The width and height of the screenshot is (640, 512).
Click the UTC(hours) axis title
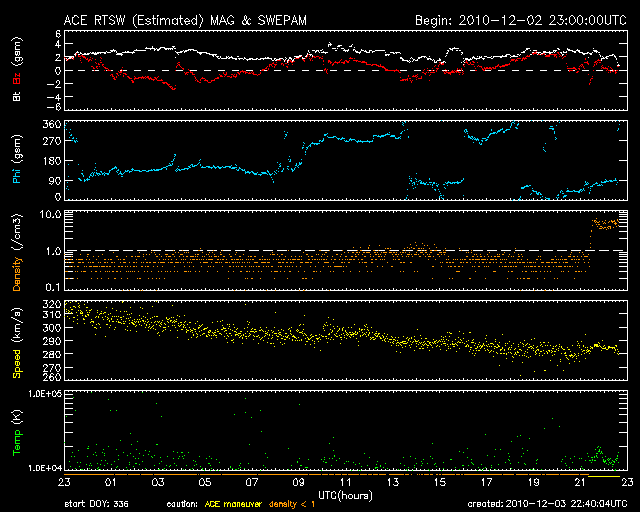345,496
